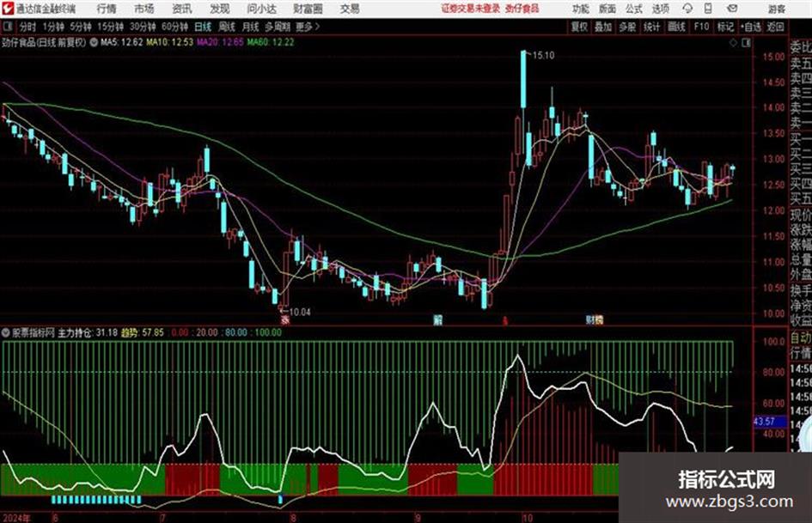Click the 复权 toolbar button

pyautogui.click(x=579, y=27)
